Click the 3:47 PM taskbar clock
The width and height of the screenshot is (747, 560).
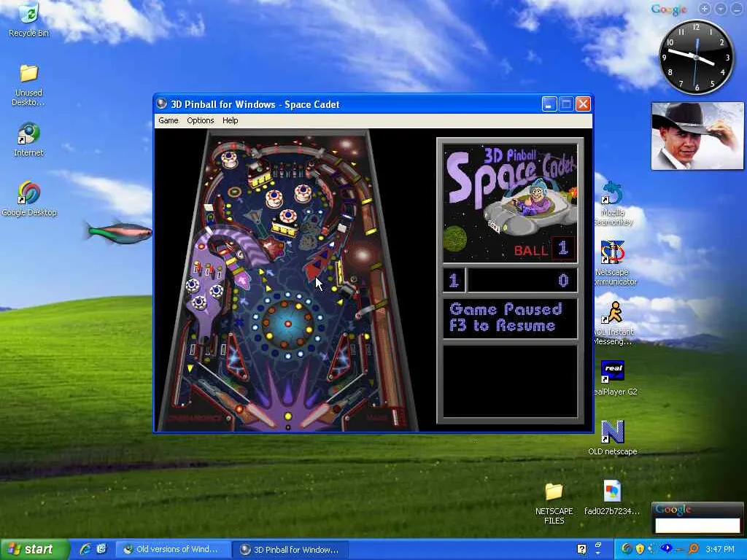click(720, 549)
